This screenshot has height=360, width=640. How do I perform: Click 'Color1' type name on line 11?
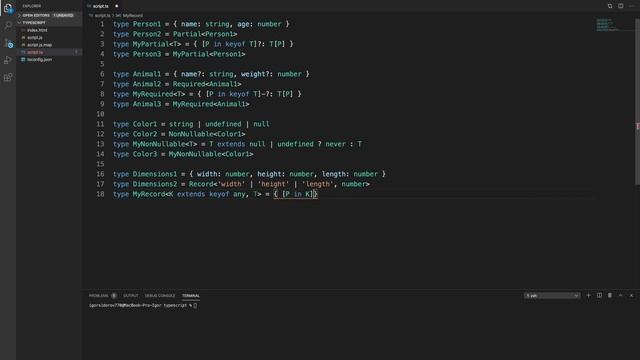pyautogui.click(x=144, y=124)
